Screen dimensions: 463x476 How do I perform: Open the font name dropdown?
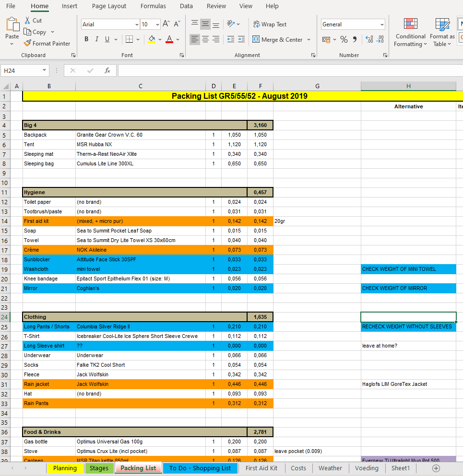point(137,24)
